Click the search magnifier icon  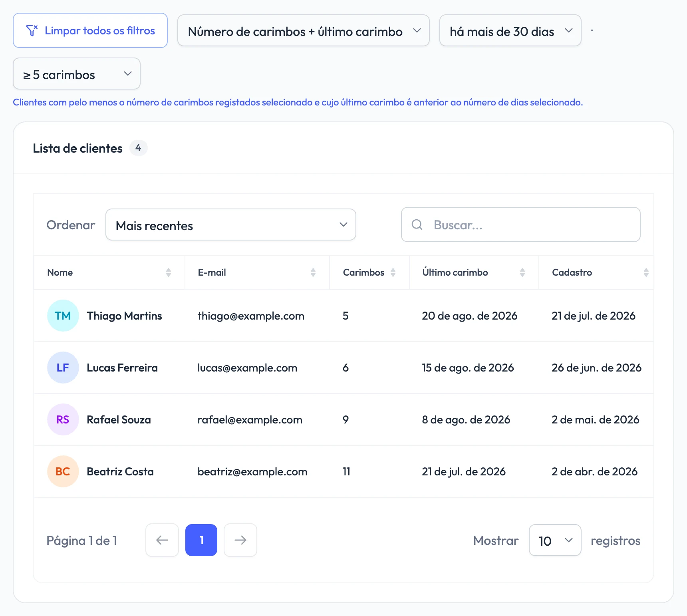point(417,225)
